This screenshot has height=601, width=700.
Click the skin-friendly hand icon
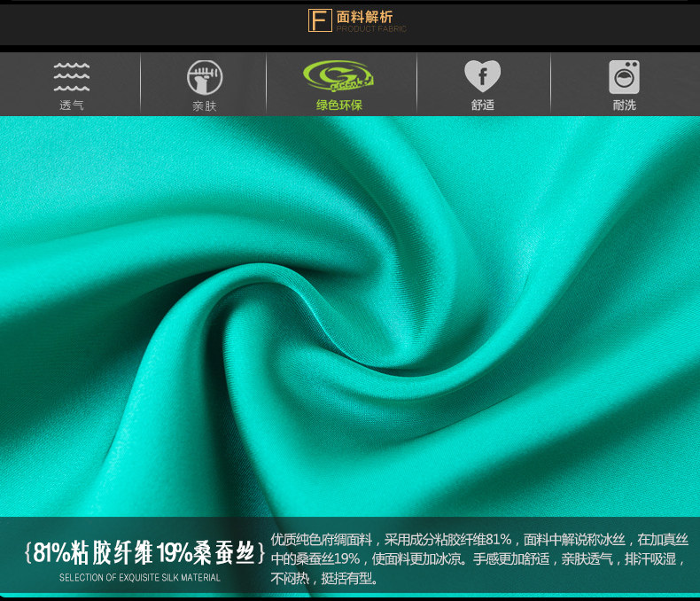[204, 77]
